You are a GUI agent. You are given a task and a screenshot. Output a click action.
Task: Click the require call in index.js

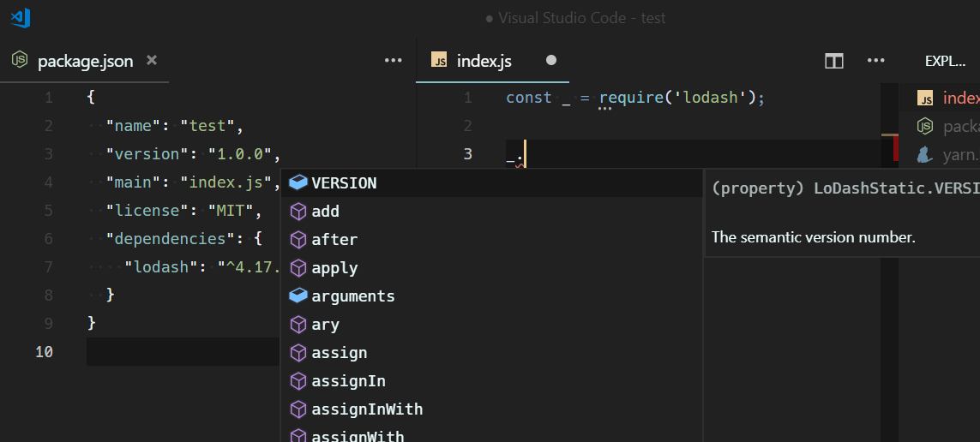[x=631, y=98]
